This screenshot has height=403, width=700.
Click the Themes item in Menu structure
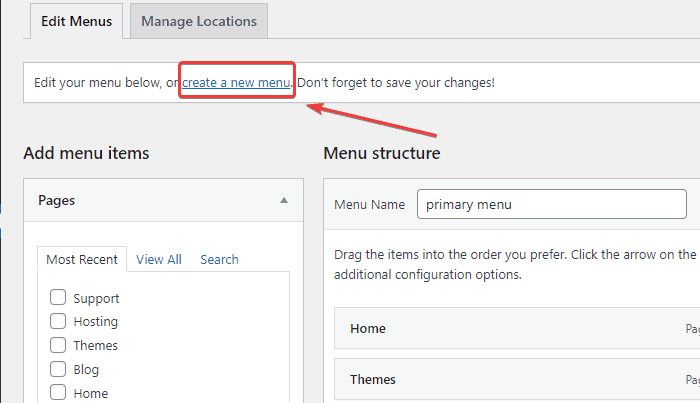[x=373, y=379]
